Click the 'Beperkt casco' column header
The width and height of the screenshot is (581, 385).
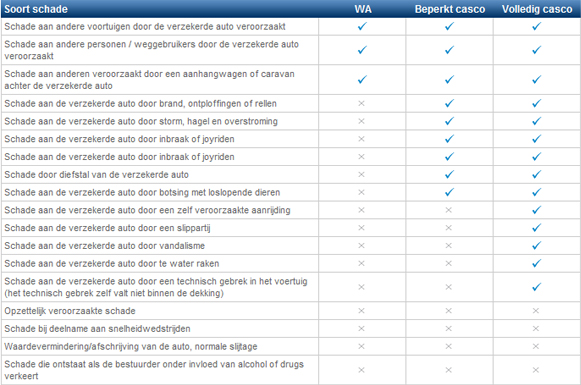click(450, 9)
